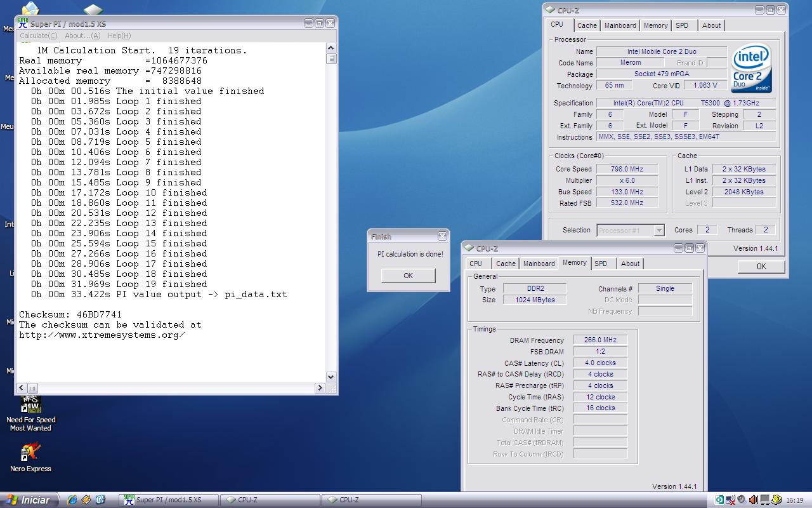The height and width of the screenshot is (508, 812).
Task: Click the Channels # Single value
Action: click(x=665, y=288)
